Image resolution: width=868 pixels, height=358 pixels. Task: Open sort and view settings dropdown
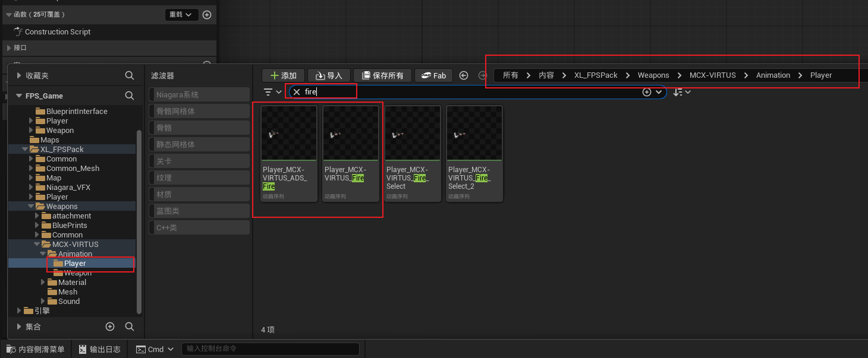click(682, 92)
